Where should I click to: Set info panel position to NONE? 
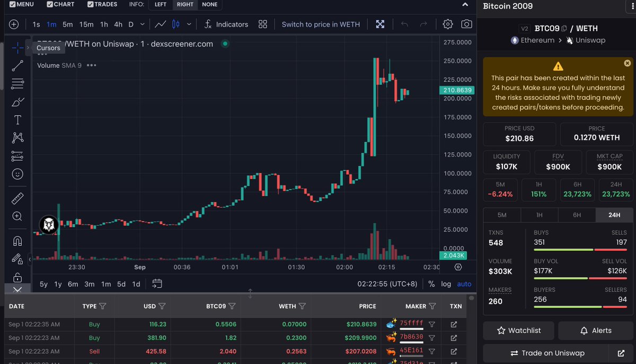point(210,4)
